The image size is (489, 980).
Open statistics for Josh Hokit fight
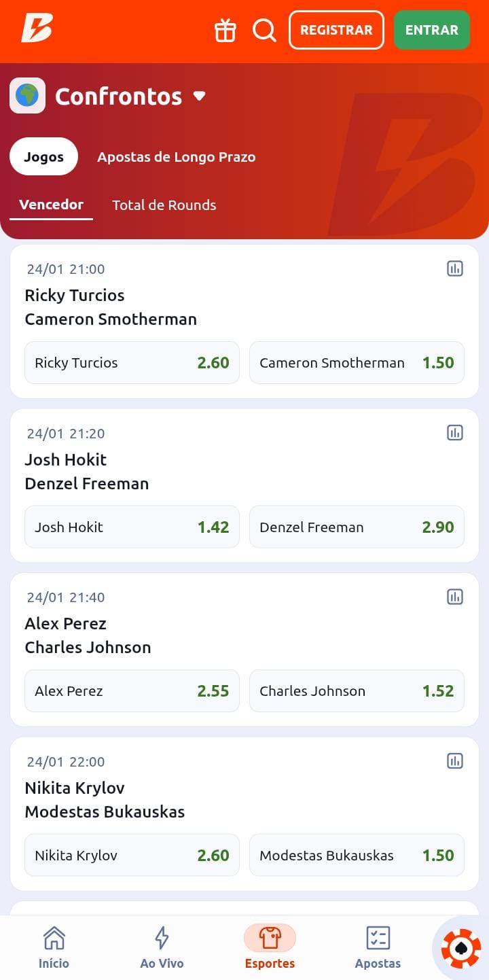[454, 432]
